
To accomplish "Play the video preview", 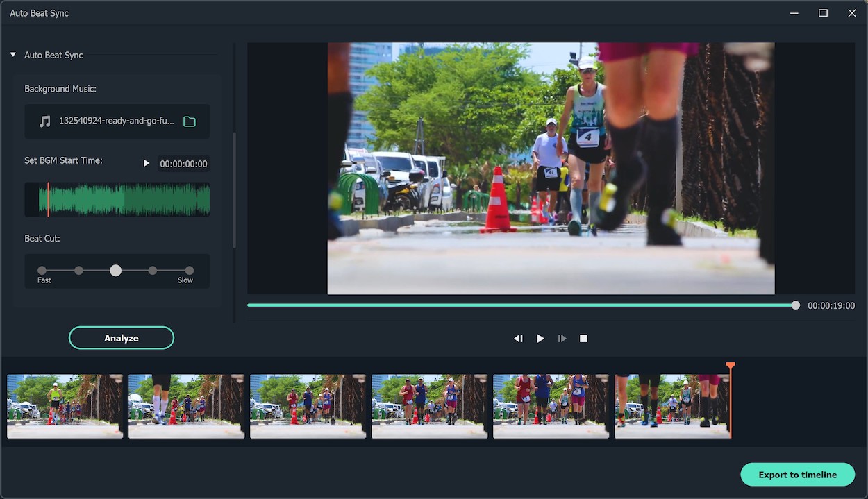I will pos(540,339).
